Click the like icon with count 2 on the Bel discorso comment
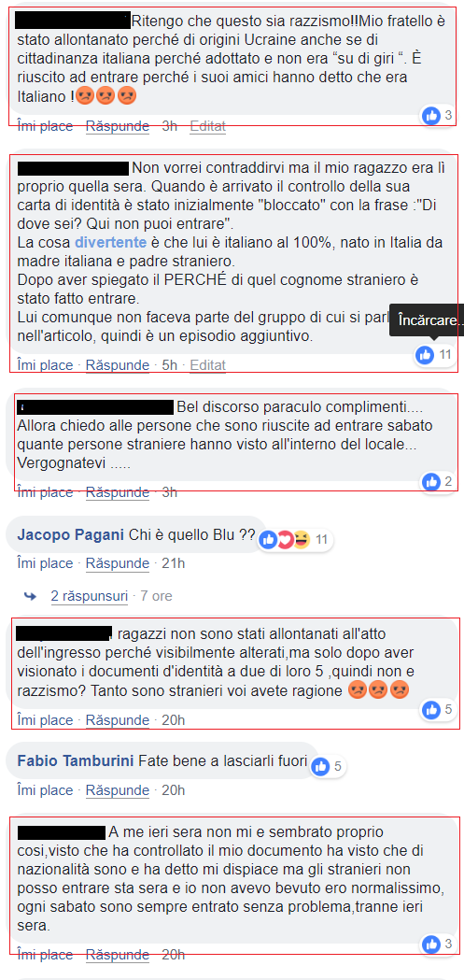Image resolution: width=464 pixels, height=980 pixels. click(431, 481)
